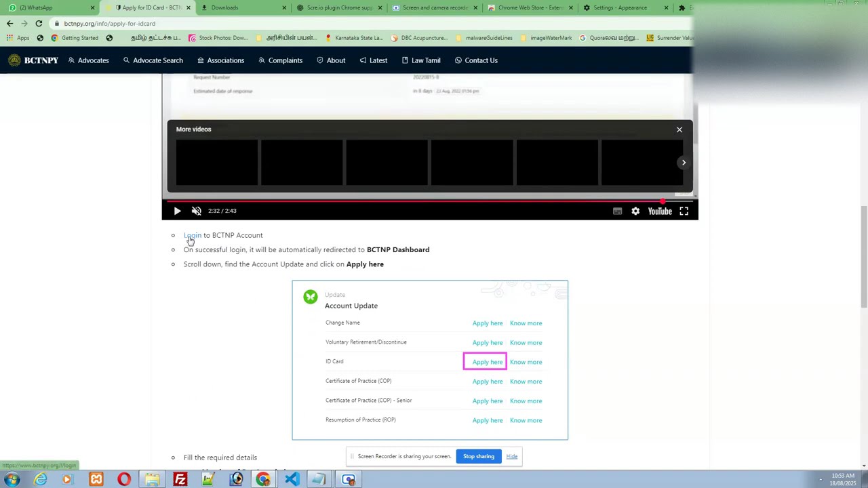868x488 pixels.
Task: Open the screen recorder taskbar icon
Action: [x=349, y=480]
